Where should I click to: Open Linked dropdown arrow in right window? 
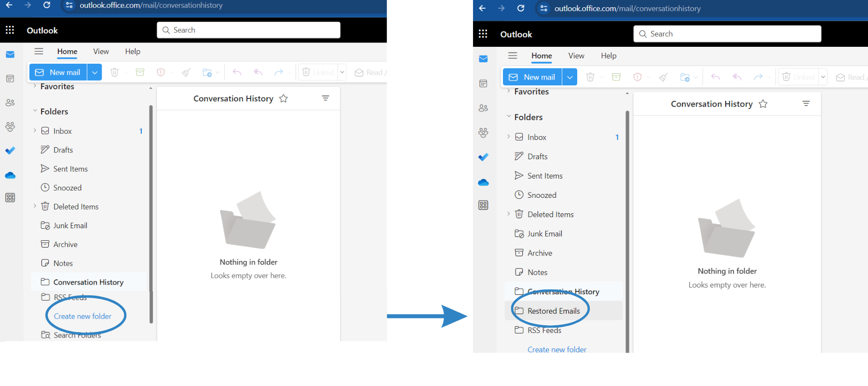click(x=823, y=77)
